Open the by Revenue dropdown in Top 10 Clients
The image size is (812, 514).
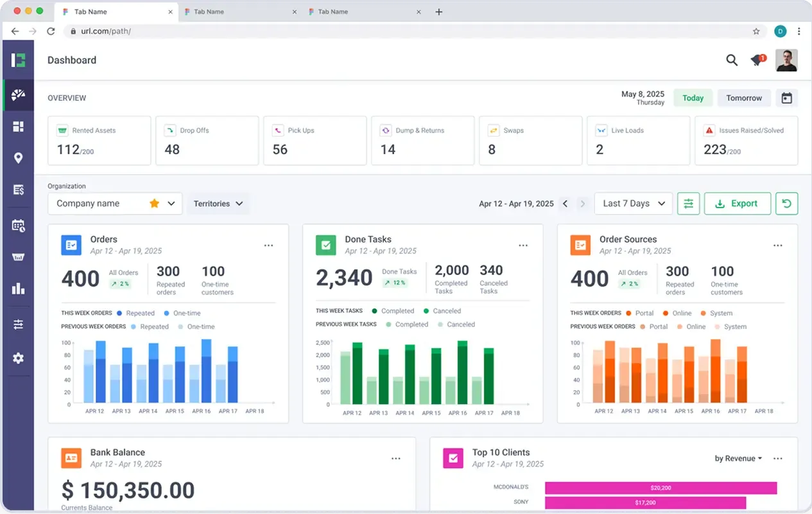737,458
